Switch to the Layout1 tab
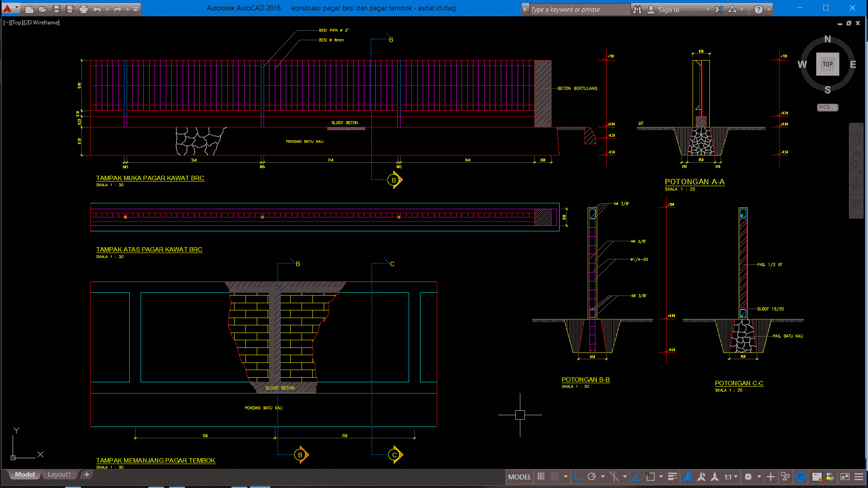Screen dimensions: 868x488 tap(59, 474)
